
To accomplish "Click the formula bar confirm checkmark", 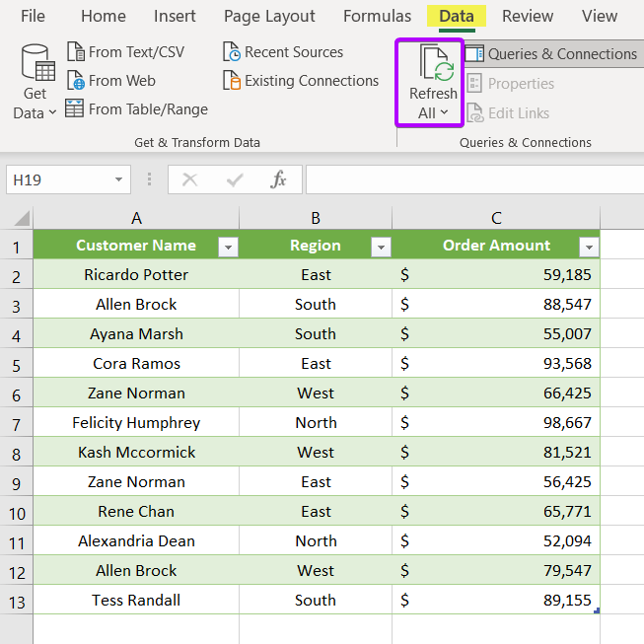I will 235,179.
